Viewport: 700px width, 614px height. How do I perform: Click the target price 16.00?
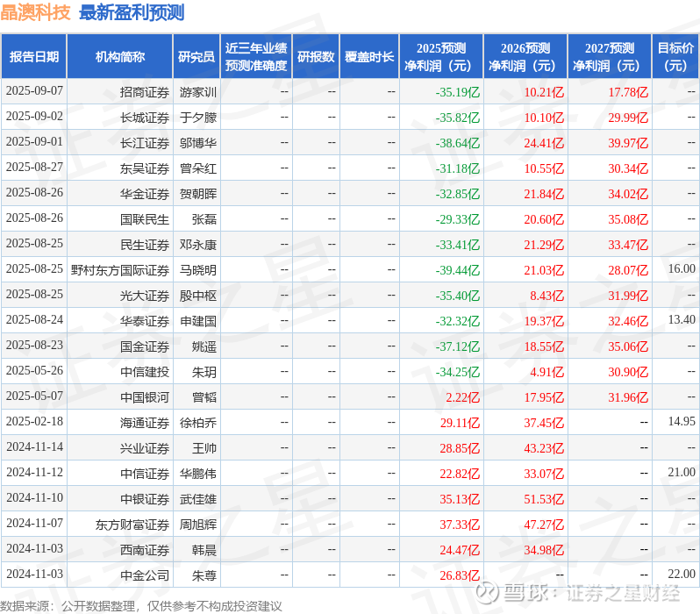click(x=682, y=268)
